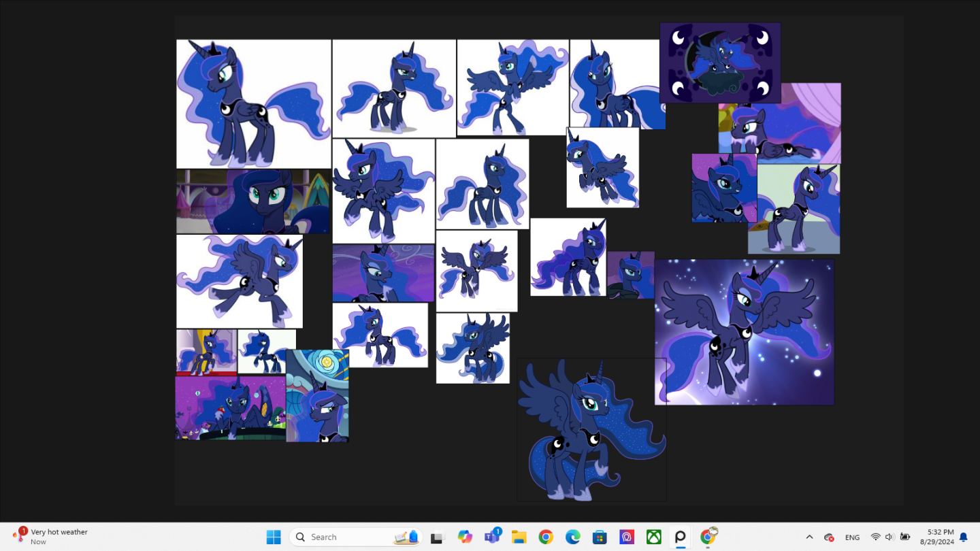Open the Windows Start menu
980x551 pixels.
[x=274, y=537]
